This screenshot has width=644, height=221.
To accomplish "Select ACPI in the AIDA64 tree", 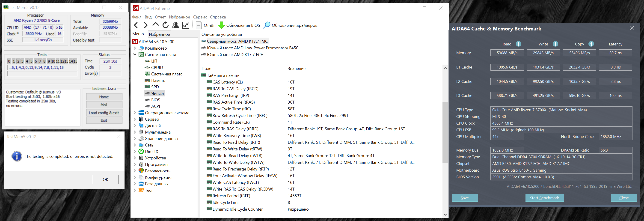I will click(155, 106).
